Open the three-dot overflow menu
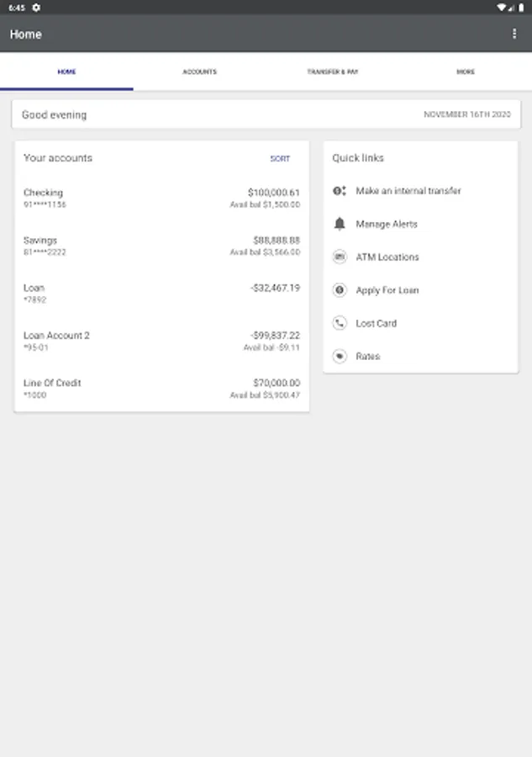Screen dimensions: 532x757 coord(514,34)
